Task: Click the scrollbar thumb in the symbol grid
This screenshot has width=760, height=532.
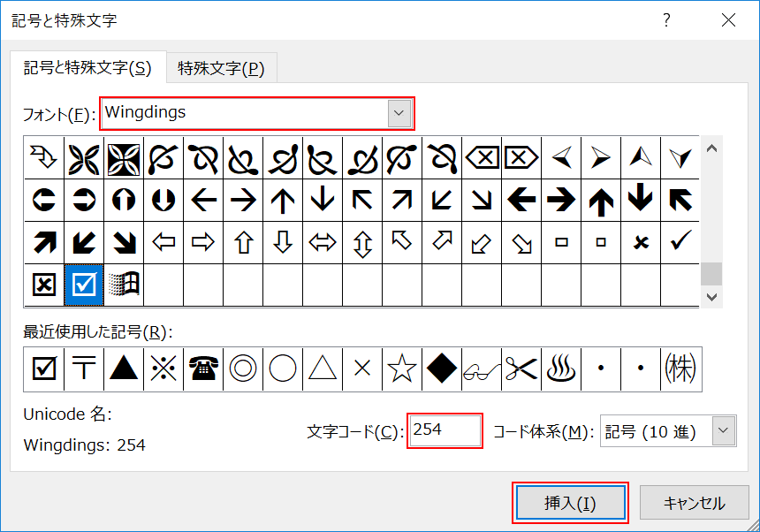Action: 711,274
